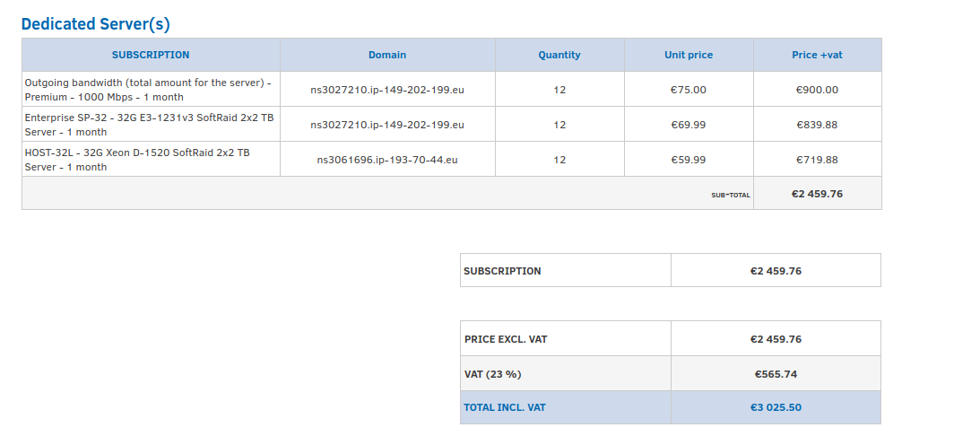Image resolution: width=980 pixels, height=445 pixels.
Task: Click the €719.88 price cell
Action: pos(818,160)
